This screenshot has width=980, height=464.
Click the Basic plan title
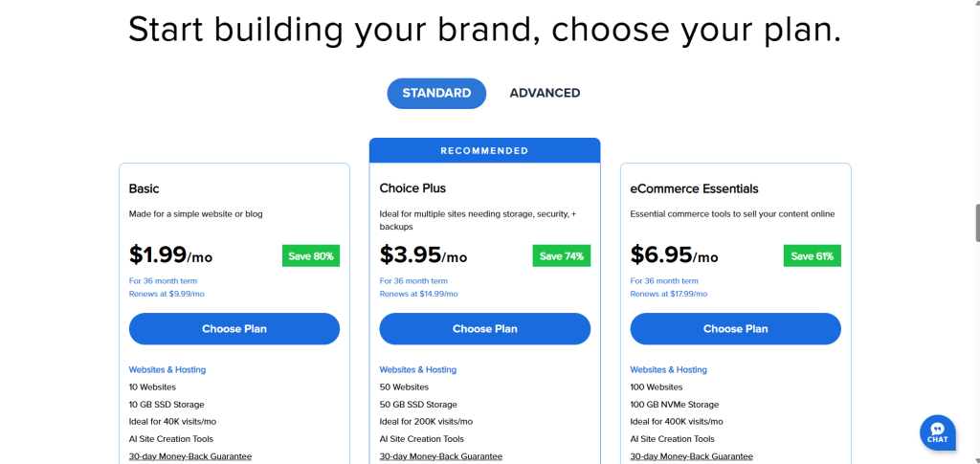pos(145,188)
